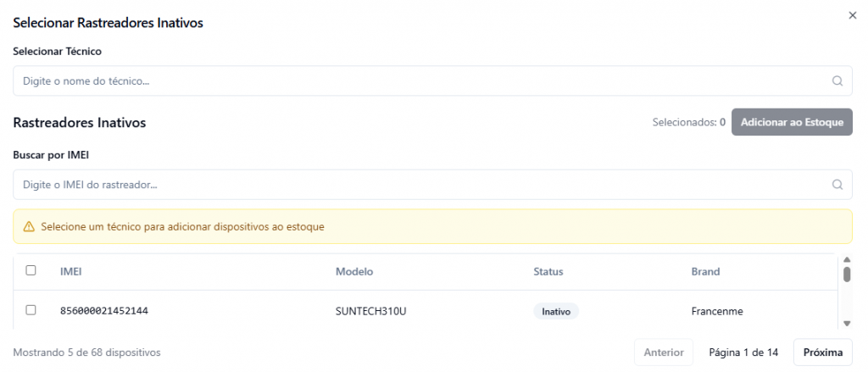Click the Brand column header
868x372 pixels.
(705, 272)
